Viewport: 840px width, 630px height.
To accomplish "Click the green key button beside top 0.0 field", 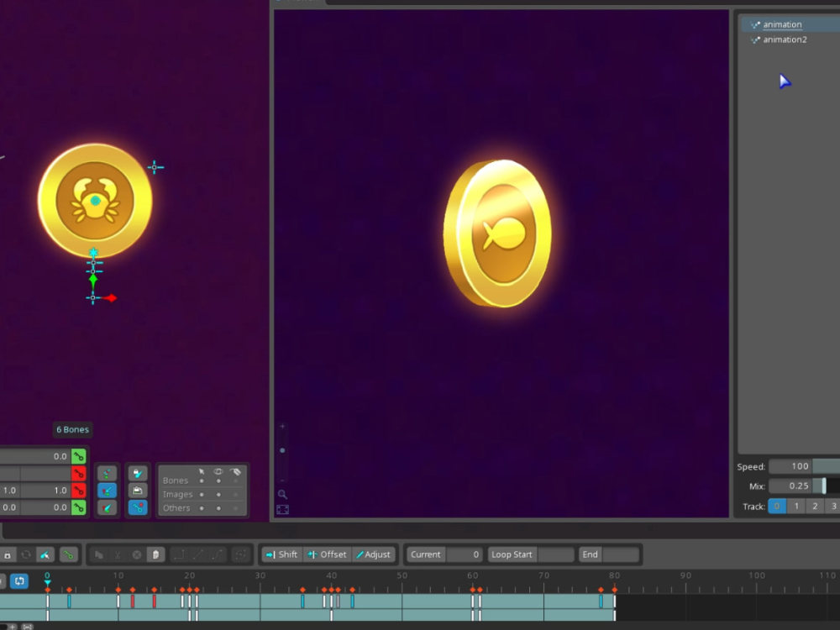I will (79, 456).
